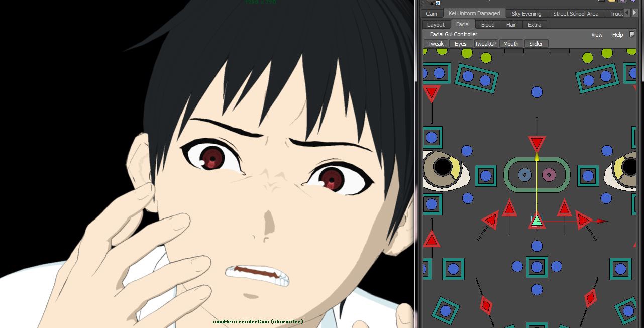The height and width of the screenshot is (328, 644).
Task: Open the Hair sub-tab
Action: (x=511, y=25)
